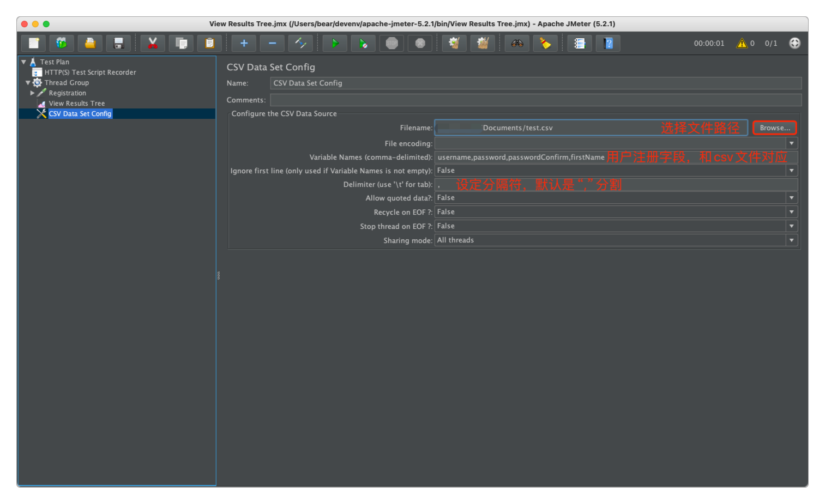Click the Variable Names input field
The width and height of the screenshot is (825, 504).
[x=616, y=157]
